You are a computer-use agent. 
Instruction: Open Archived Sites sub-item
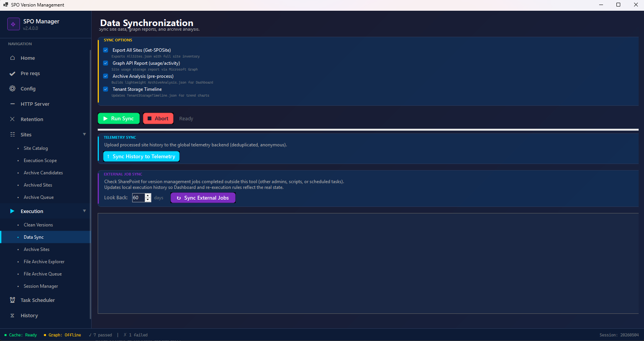click(45, 185)
